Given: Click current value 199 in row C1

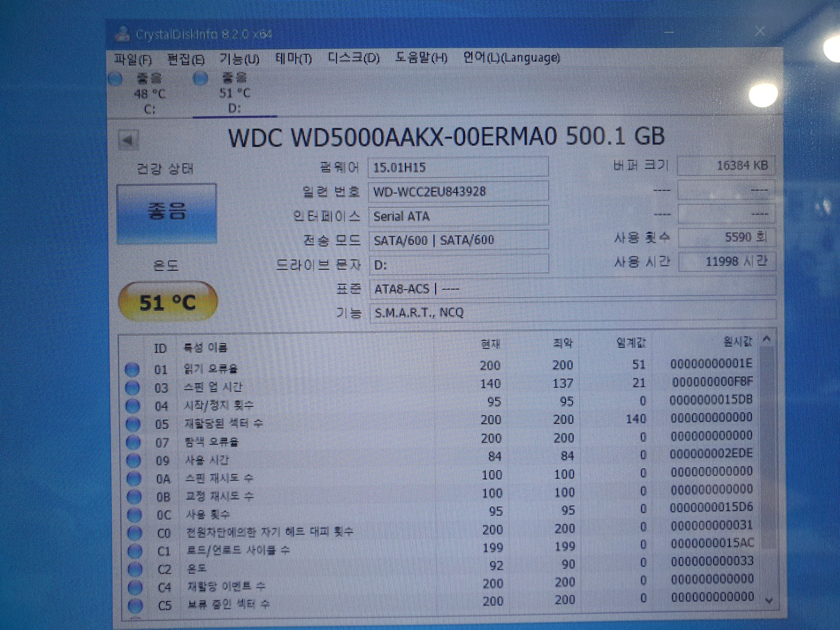Looking at the screenshot, I should tap(492, 547).
